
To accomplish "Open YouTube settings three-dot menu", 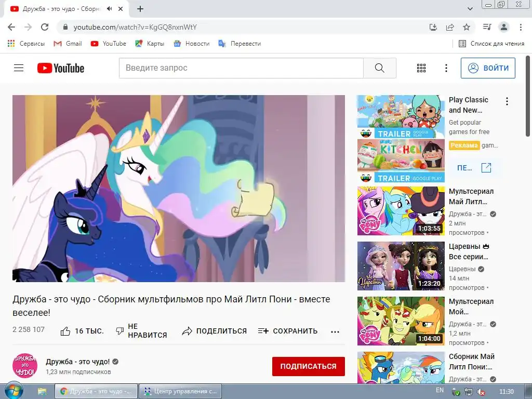I will click(446, 68).
